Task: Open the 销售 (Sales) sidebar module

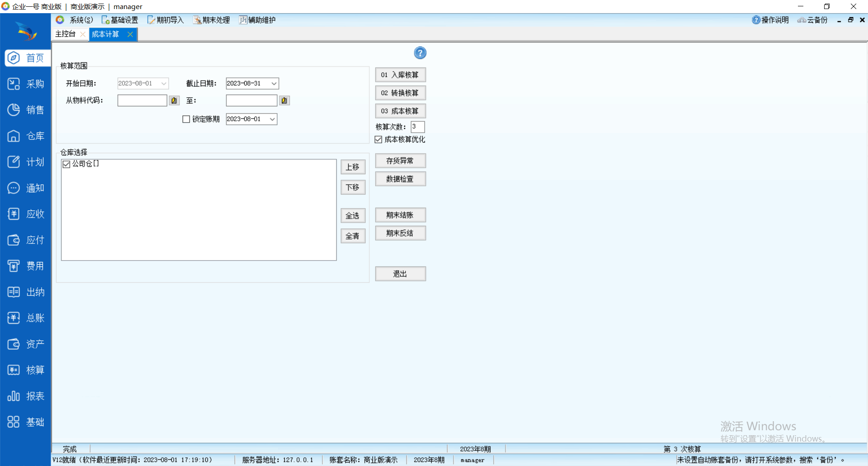Action: click(x=26, y=110)
